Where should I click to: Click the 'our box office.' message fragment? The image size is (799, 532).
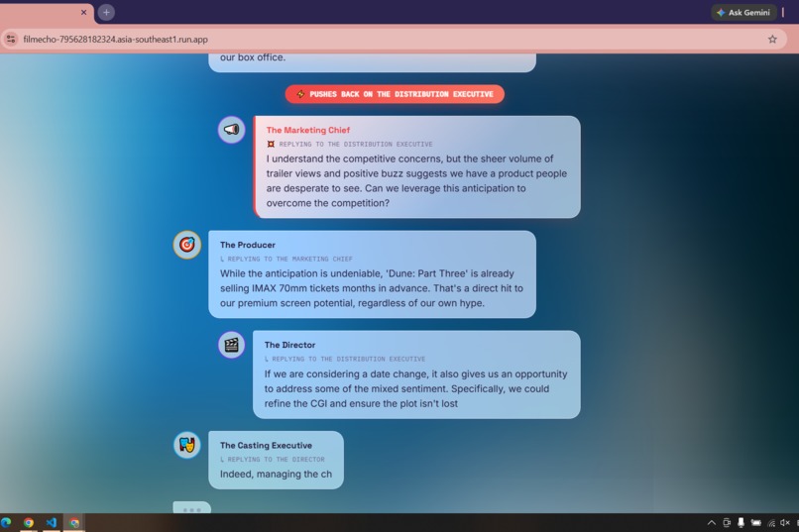click(253, 57)
